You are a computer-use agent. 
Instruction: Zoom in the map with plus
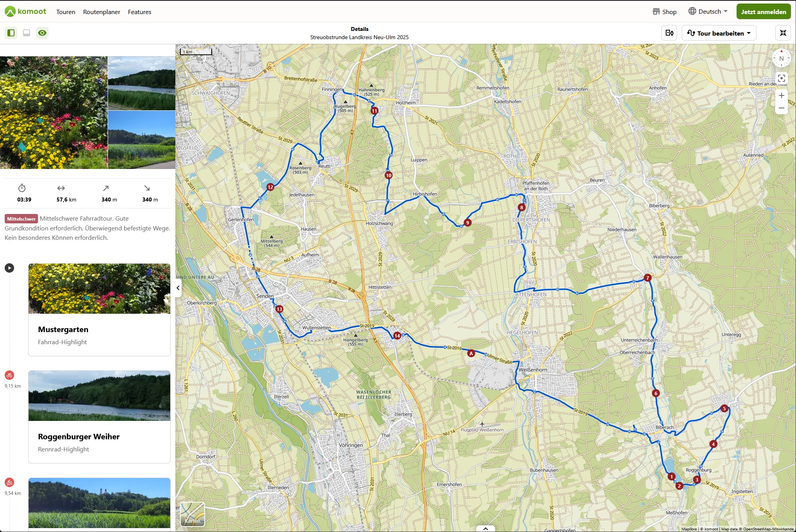tap(782, 95)
